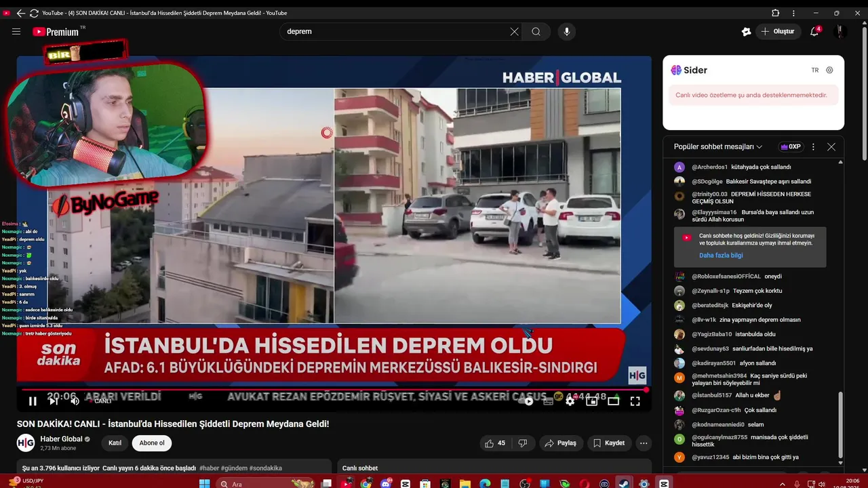This screenshot has height=488, width=868.
Task: Pause the live video
Action: 32,401
